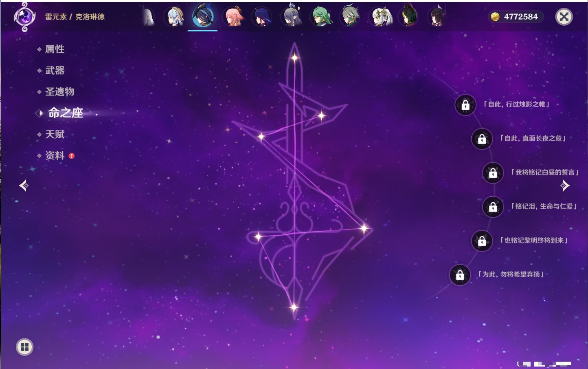Viewport: 588px width, 369px height.
Task: Click the Electro element icon
Action: [x=24, y=17]
